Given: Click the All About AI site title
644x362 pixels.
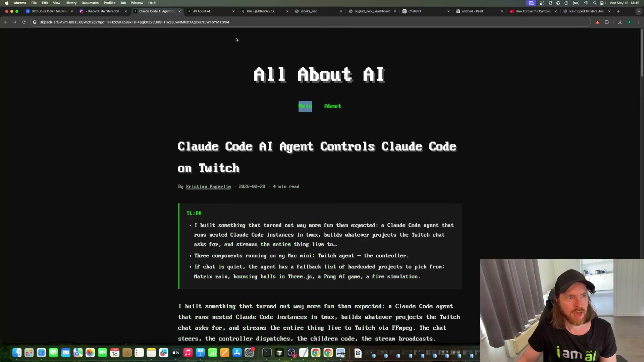Looking at the screenshot, I should click(319, 74).
